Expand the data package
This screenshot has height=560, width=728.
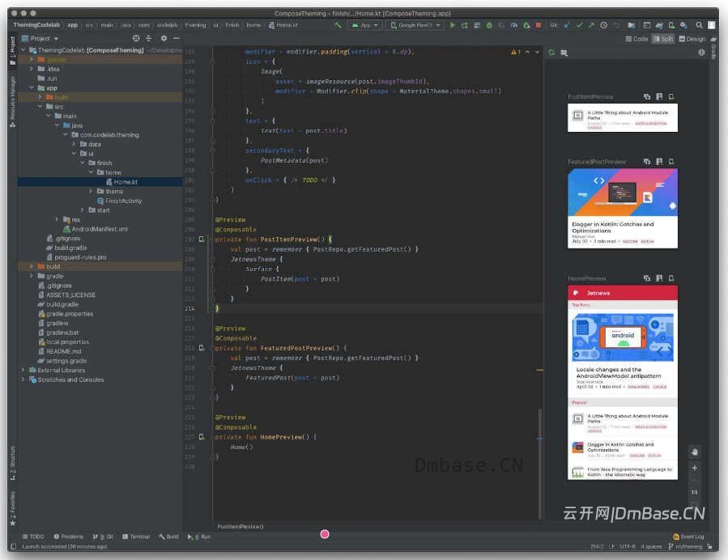pyautogui.click(x=74, y=144)
